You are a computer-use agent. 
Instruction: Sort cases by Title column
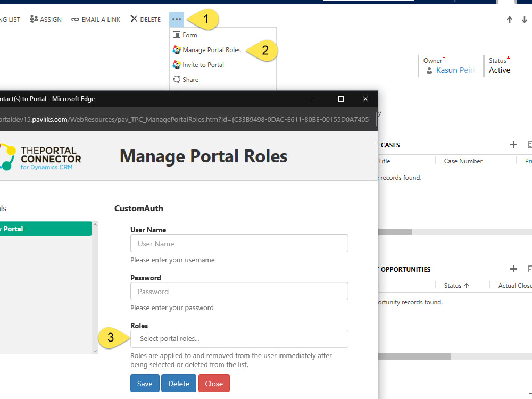click(384, 161)
